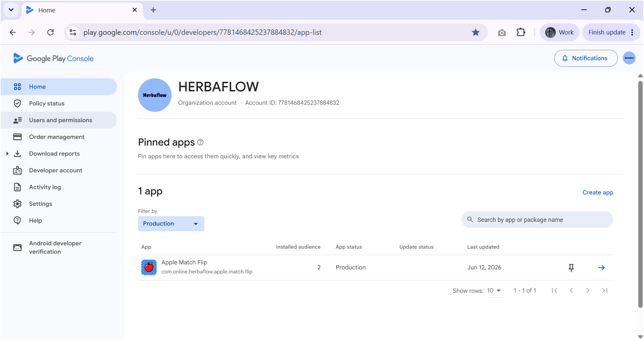Click the Finish update button
The height and width of the screenshot is (340, 644).
point(611,32)
